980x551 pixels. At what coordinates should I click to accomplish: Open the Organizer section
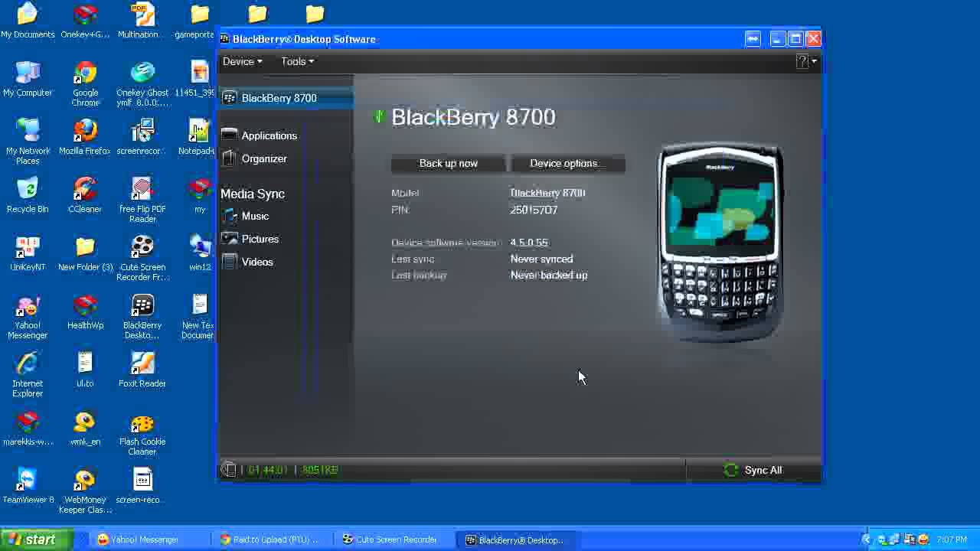[x=264, y=158]
